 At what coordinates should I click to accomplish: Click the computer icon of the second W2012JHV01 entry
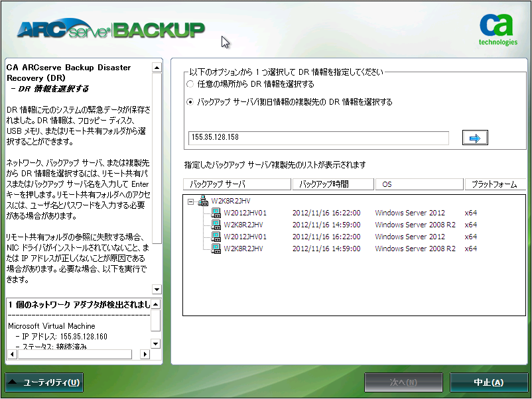(217, 237)
